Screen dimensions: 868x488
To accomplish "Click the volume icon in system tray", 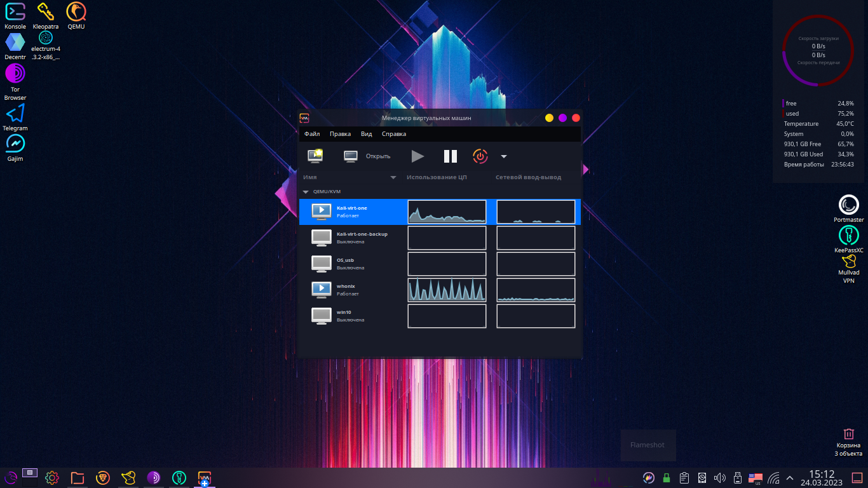I will [720, 478].
